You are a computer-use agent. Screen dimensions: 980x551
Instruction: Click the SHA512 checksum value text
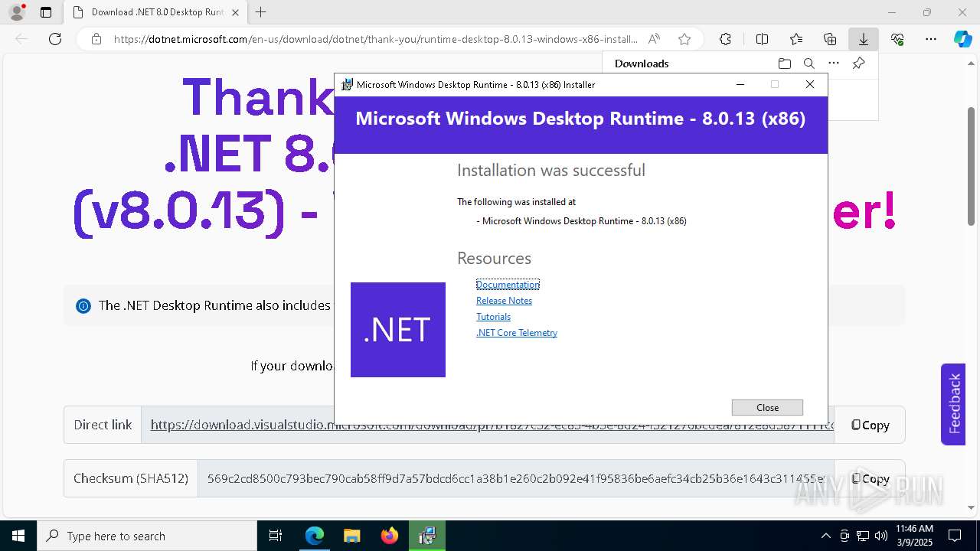pos(516,478)
